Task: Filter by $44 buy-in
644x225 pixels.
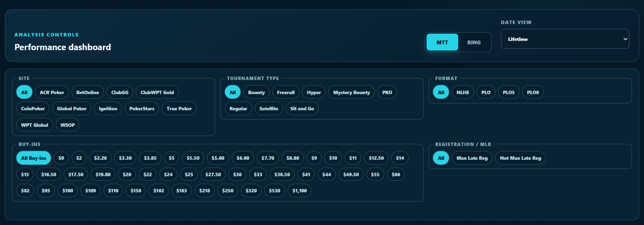Action: point(326,174)
